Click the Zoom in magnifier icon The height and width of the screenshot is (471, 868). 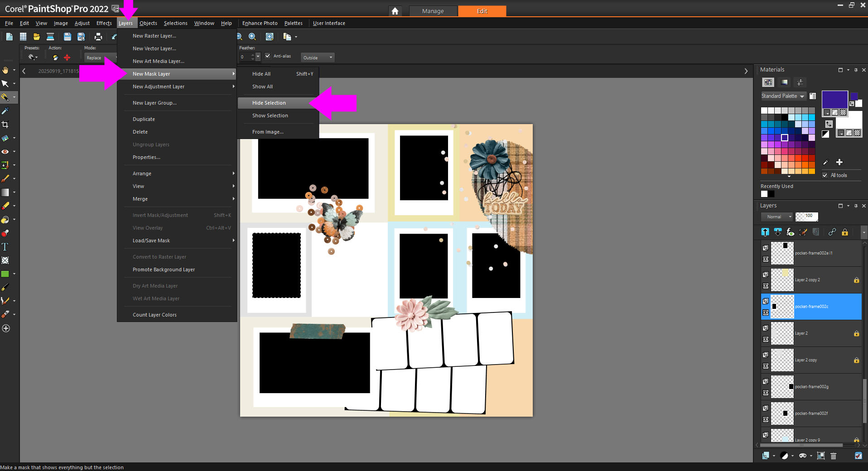point(252,37)
